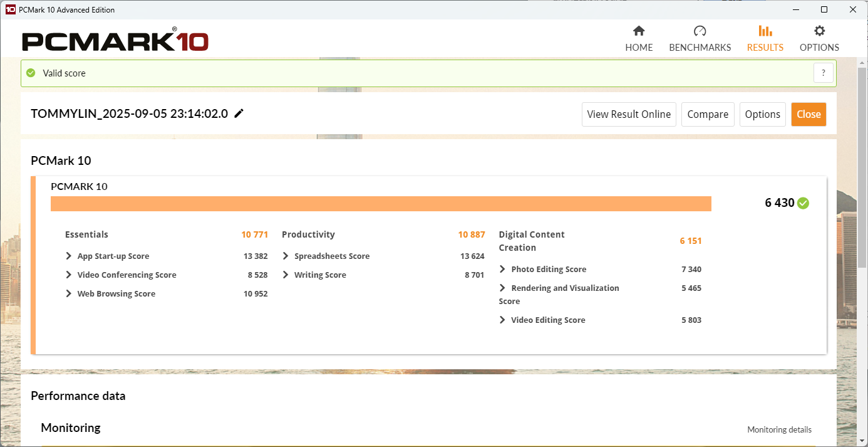Click the green valid score checkmark icon
Screen dimensions: 868x447
pos(31,73)
